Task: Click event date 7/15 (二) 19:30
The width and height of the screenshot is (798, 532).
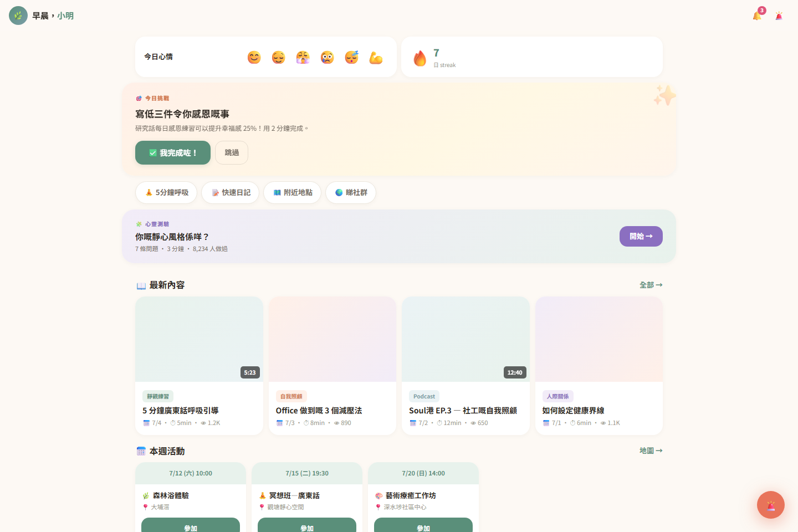Action: [307, 473]
